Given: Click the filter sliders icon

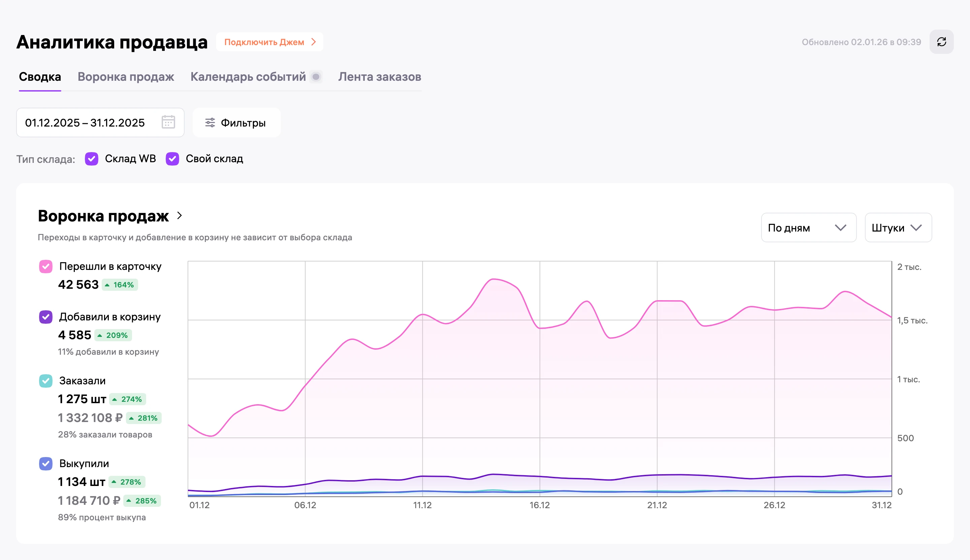Looking at the screenshot, I should [x=210, y=123].
